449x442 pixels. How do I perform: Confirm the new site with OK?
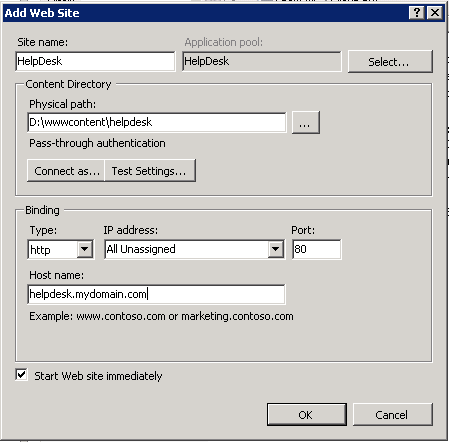coord(307,415)
